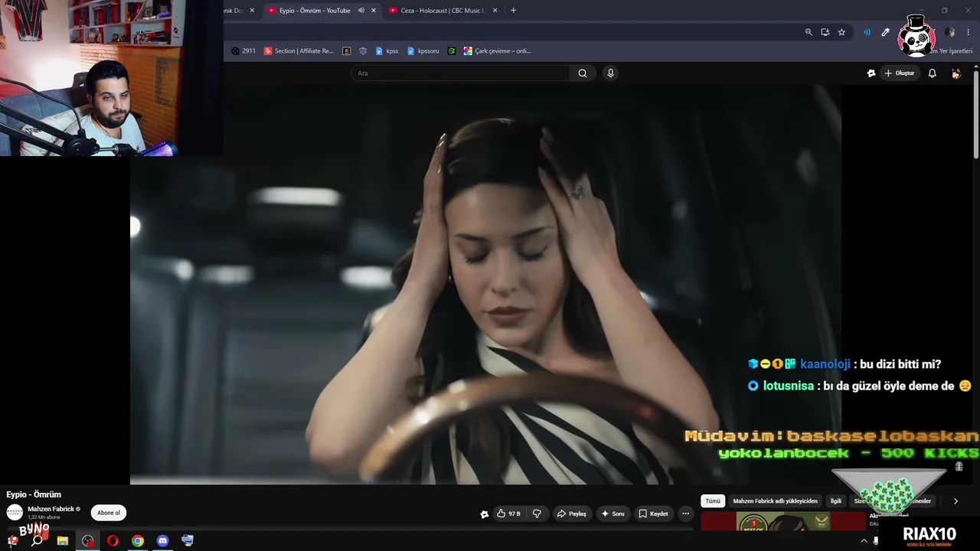Open the Mahzen Fabrick channel name link

click(x=51, y=509)
